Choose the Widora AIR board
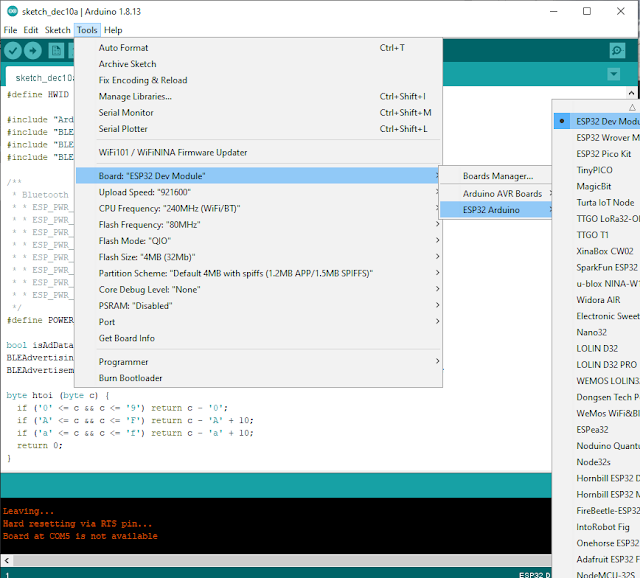This screenshot has width=640, height=578. point(597,300)
